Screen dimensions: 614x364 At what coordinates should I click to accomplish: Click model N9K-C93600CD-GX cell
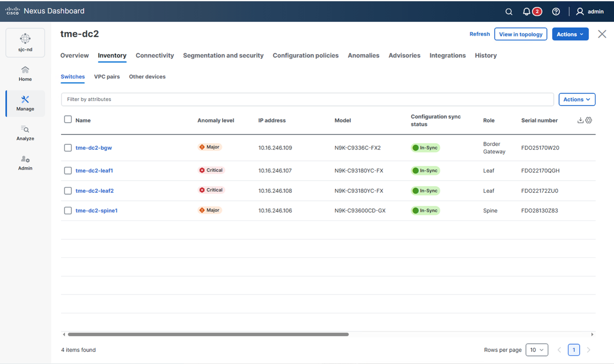tap(360, 210)
